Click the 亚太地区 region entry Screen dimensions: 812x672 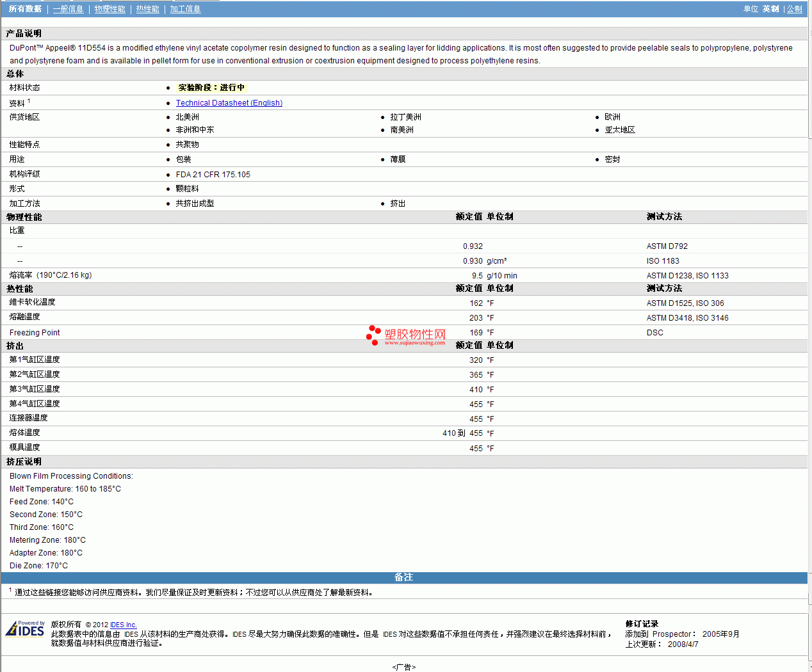coord(621,130)
